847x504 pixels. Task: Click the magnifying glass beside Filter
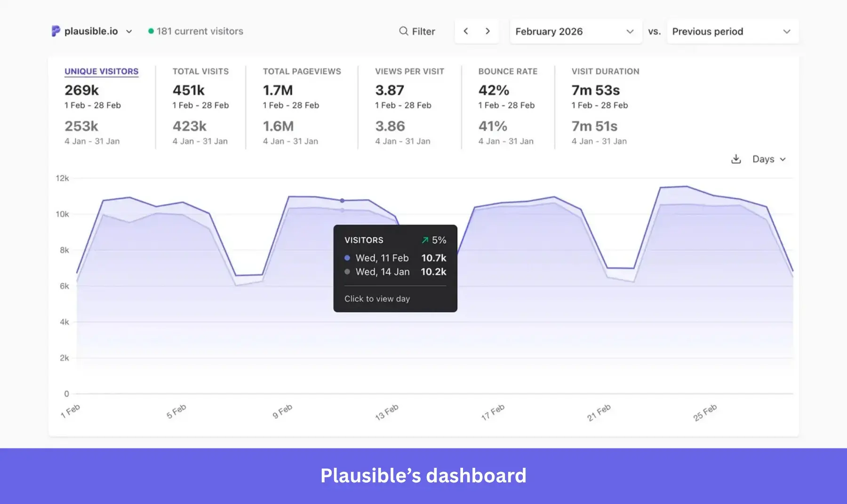[x=404, y=31]
